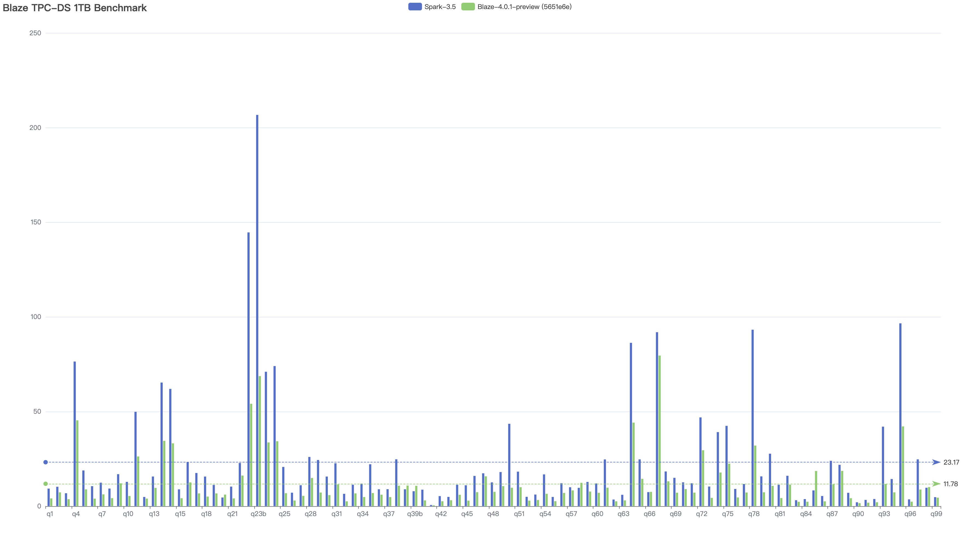Click the Spark-3.5 legend label
This screenshot has height=533, width=980.
point(440,7)
